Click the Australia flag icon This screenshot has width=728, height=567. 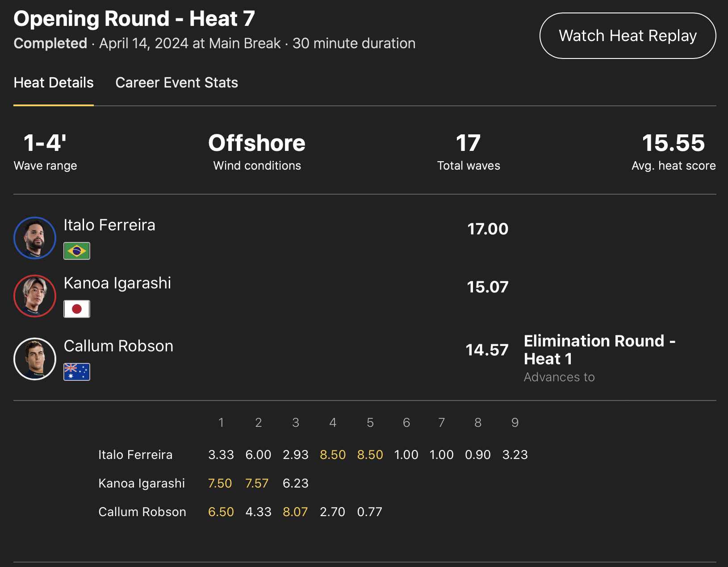[x=77, y=372]
